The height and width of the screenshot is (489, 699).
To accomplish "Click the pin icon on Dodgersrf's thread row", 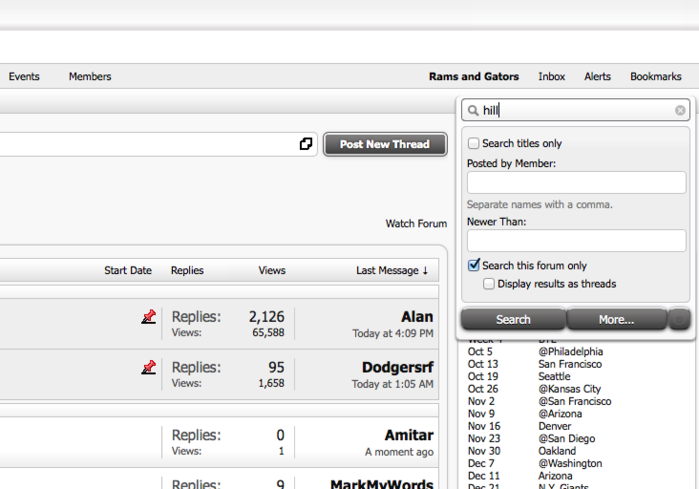I will coord(149,368).
